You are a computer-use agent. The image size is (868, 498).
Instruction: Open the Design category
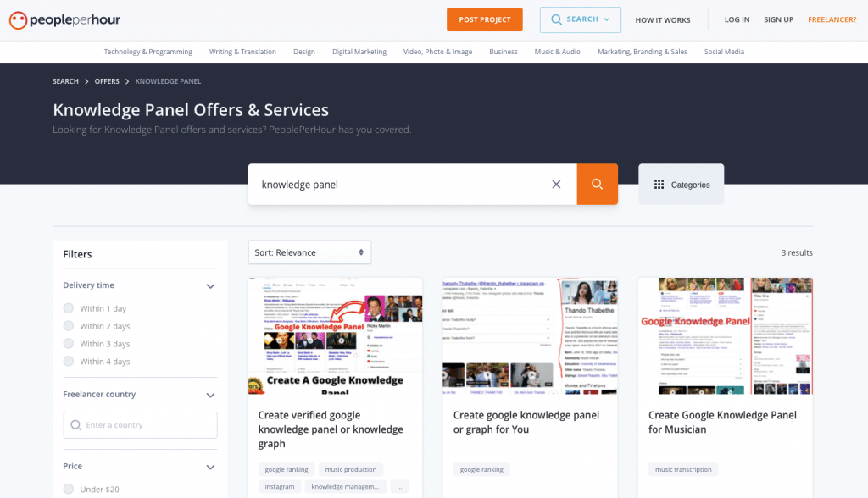point(303,52)
